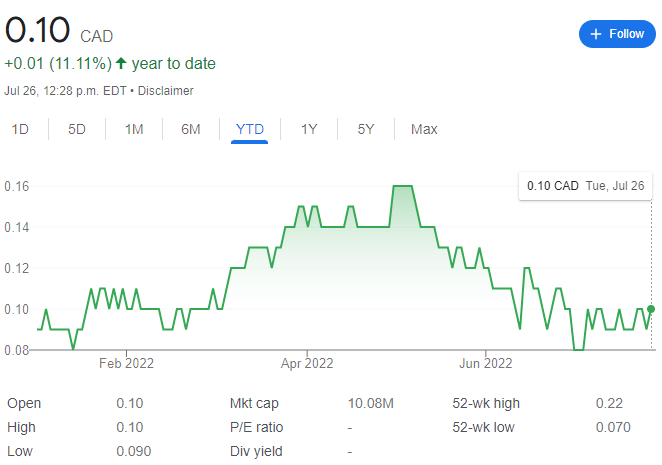
Task: Show the 6M price history
Action: point(190,129)
